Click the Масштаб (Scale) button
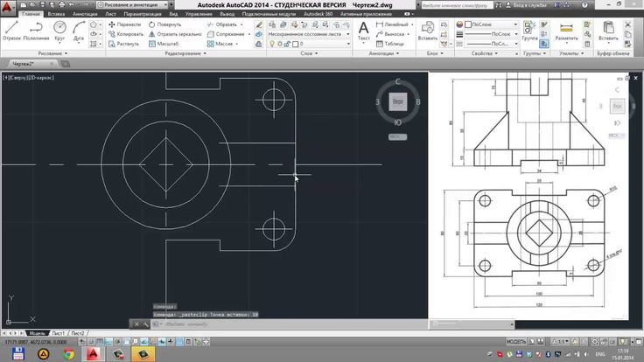This screenshot has width=644, height=362. click(164, 44)
